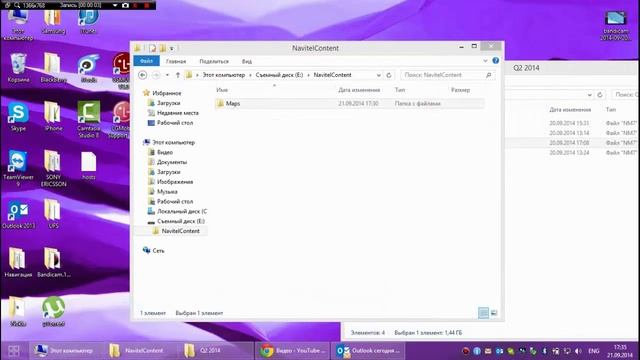This screenshot has width=640, height=360.
Task: Open the Camtasia Studio 8 desktop shortcut
Action: (x=88, y=119)
